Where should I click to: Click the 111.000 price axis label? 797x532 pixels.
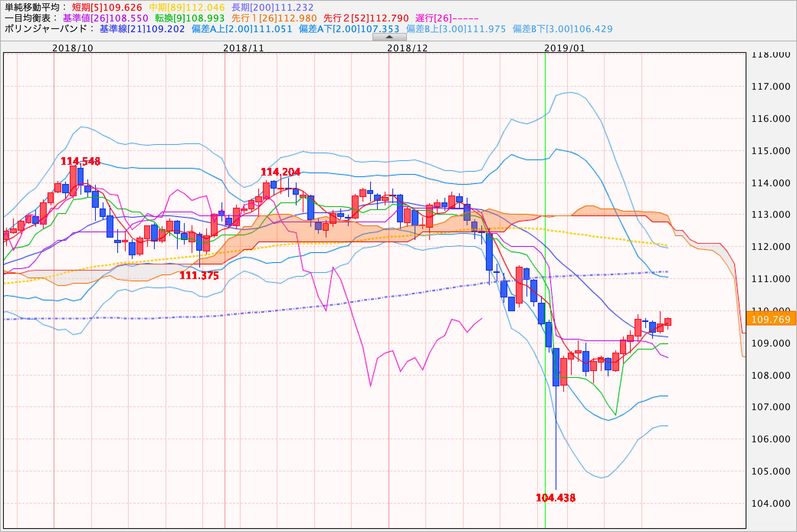click(771, 279)
